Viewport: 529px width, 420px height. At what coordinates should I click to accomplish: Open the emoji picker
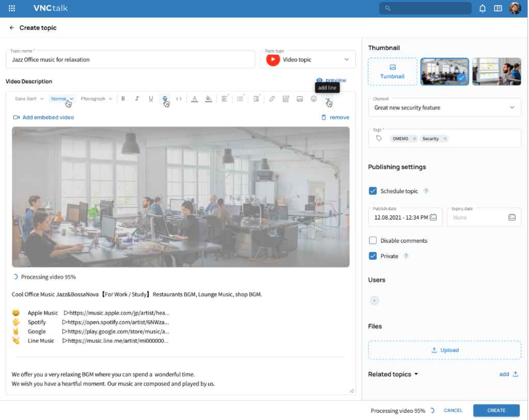(314, 99)
